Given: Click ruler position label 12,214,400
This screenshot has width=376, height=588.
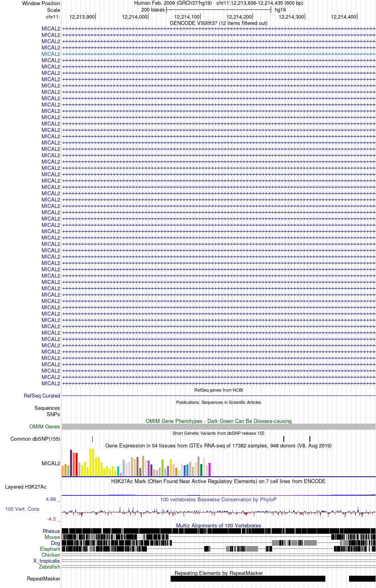Looking at the screenshot, I should [344, 17].
